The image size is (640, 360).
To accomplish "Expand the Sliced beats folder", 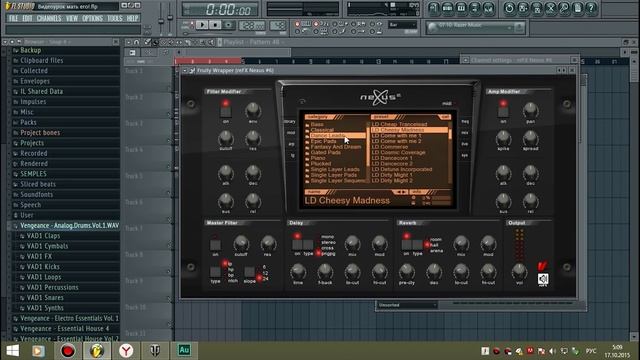I will pos(38,184).
